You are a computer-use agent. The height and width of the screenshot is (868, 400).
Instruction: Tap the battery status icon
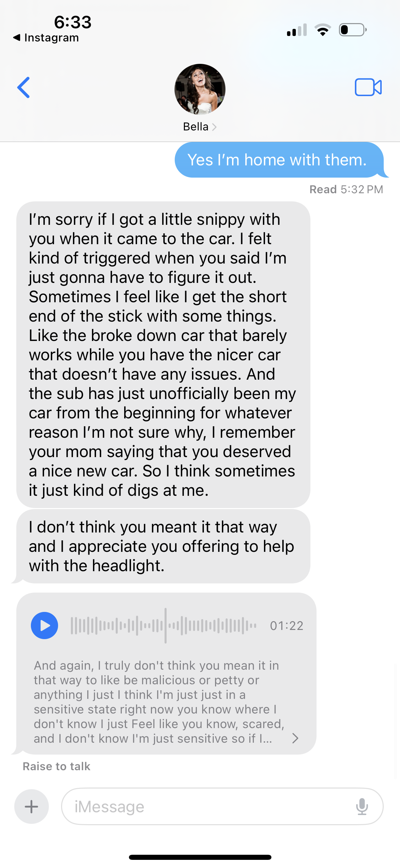[x=353, y=30]
